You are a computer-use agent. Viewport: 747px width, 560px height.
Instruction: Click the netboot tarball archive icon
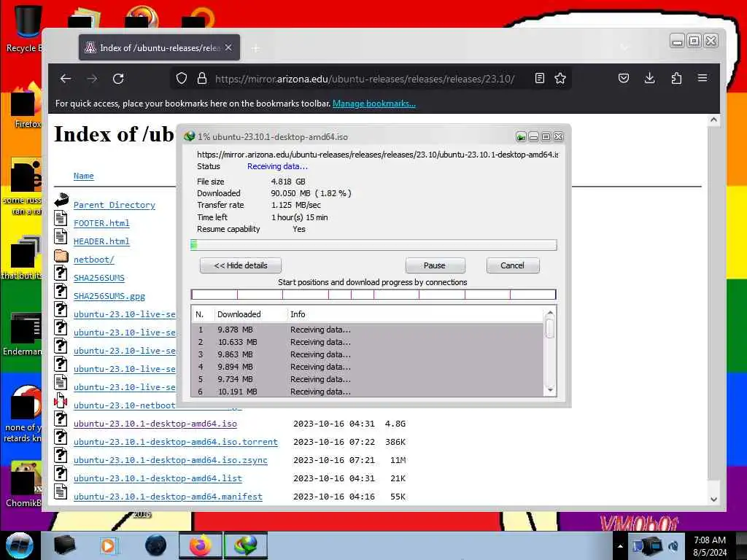[x=61, y=400]
